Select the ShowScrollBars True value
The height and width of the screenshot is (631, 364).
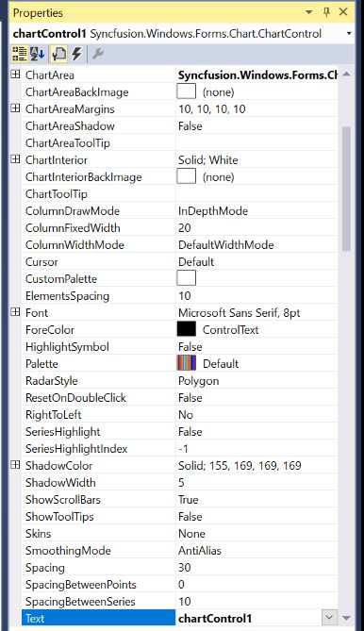[x=256, y=499]
